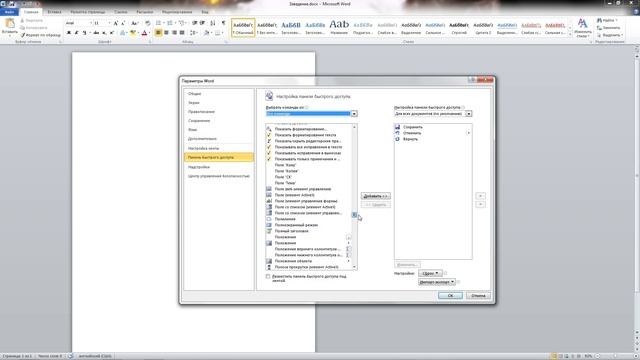Click the Align Right icon
The width and height of the screenshot is (640, 360).
point(174,33)
